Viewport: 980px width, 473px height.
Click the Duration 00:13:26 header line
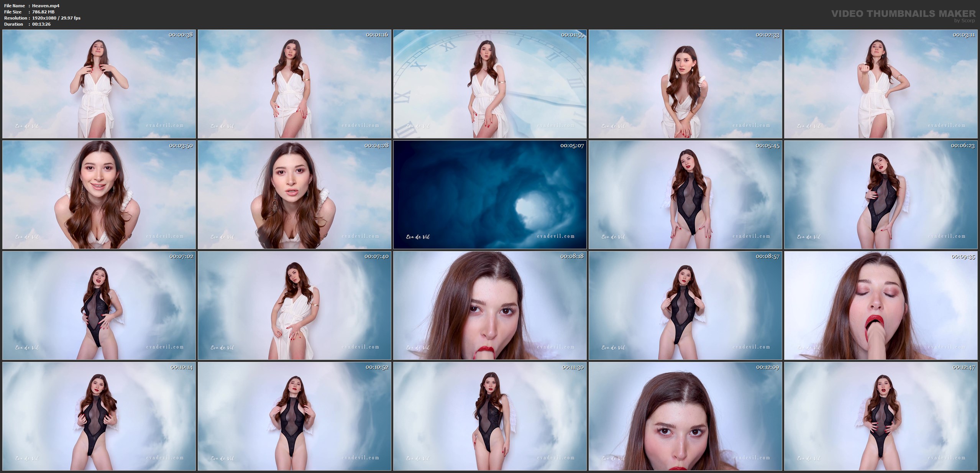(27, 24)
